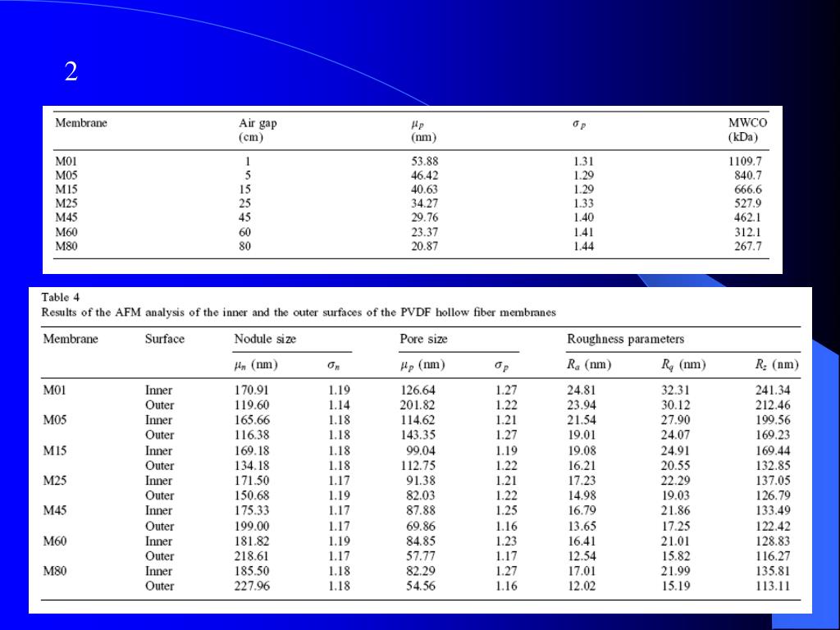Image resolution: width=840 pixels, height=630 pixels.
Task: Click the 24.81 Ra value
Action: (x=582, y=390)
